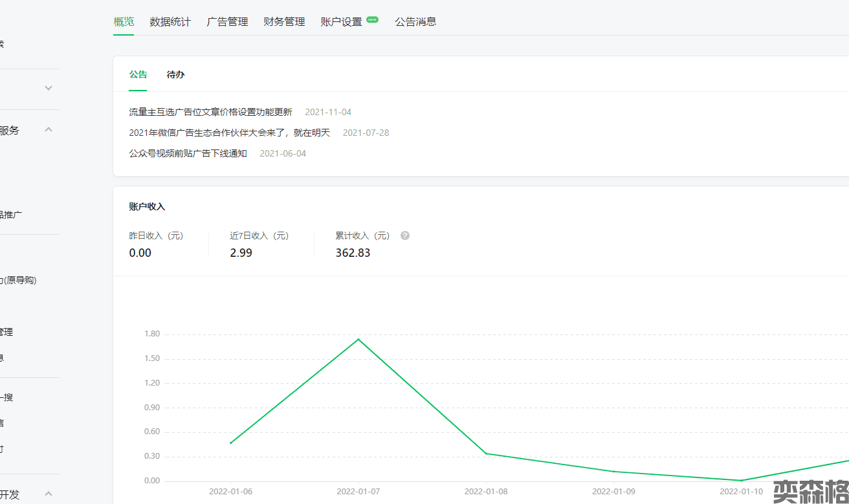Open the 公众号视频前贴广告下线通知 announcement

click(x=188, y=153)
